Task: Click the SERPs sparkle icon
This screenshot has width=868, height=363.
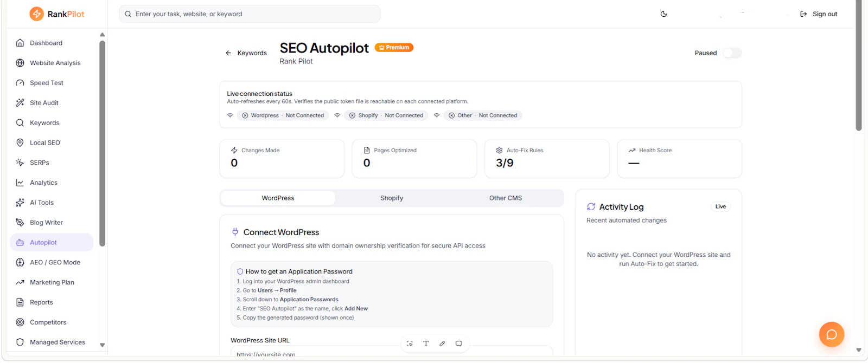Action: (x=20, y=163)
